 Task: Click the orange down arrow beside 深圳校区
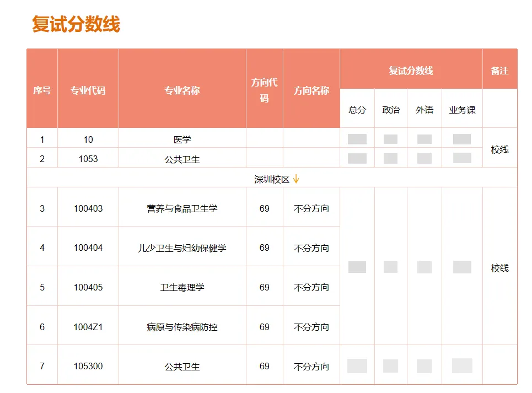[296, 179]
